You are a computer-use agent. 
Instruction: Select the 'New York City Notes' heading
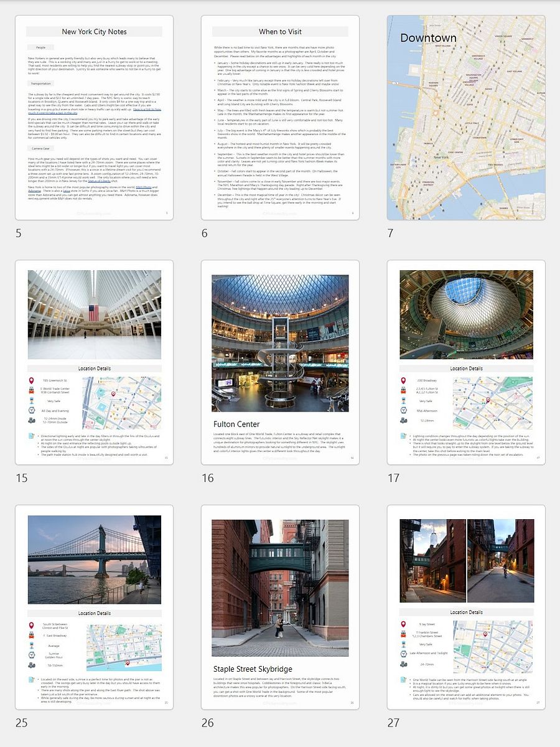coord(95,32)
